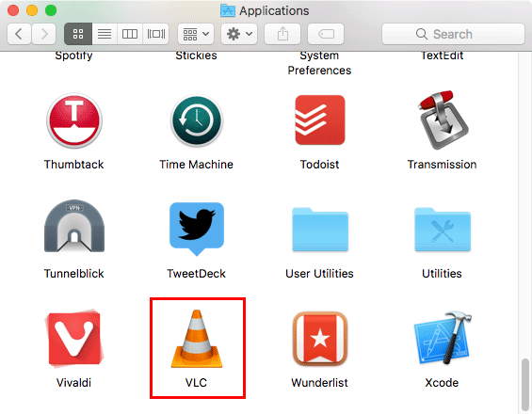Minimize the Applications window

tap(32, 10)
